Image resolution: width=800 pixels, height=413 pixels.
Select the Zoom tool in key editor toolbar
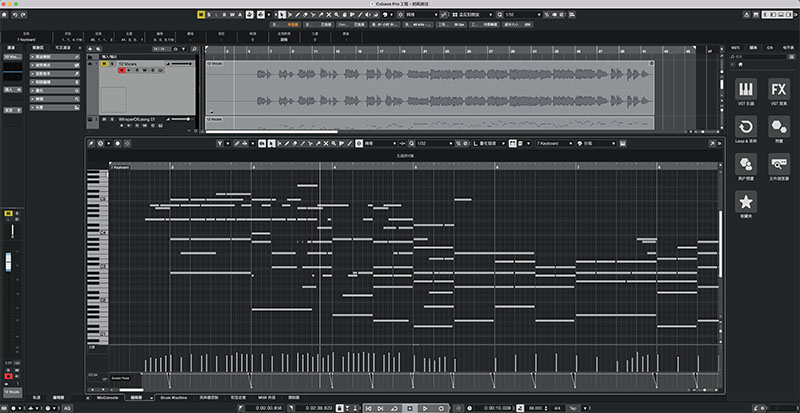pos(334,143)
